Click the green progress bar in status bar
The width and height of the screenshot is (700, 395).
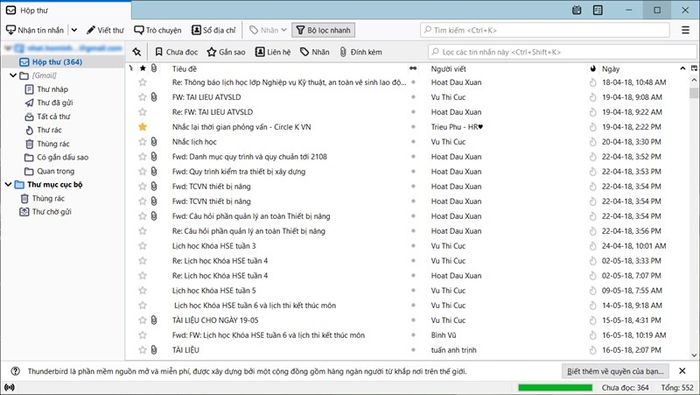pos(555,387)
